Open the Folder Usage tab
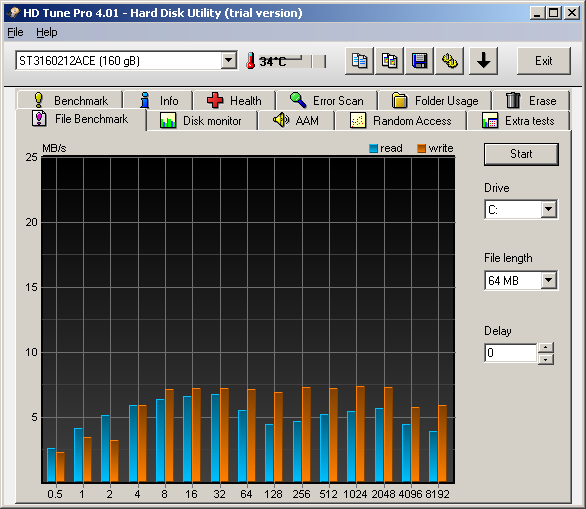 [x=435, y=100]
